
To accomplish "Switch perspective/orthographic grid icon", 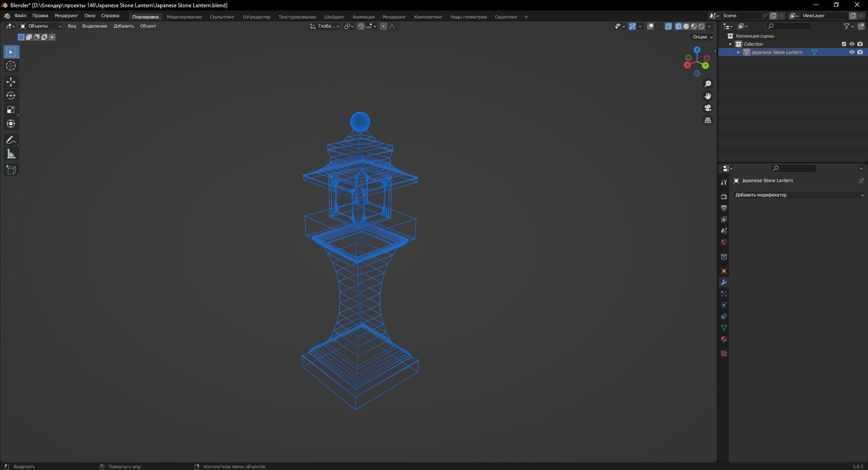I will [708, 120].
